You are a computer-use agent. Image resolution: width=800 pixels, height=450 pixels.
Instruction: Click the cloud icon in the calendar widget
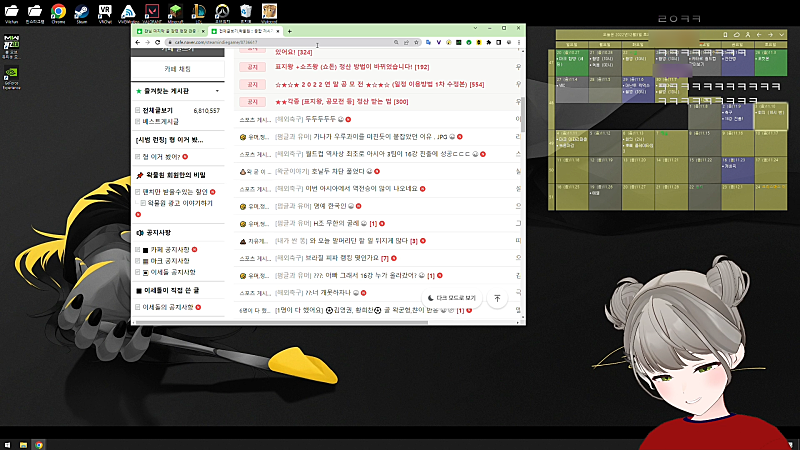(737, 35)
